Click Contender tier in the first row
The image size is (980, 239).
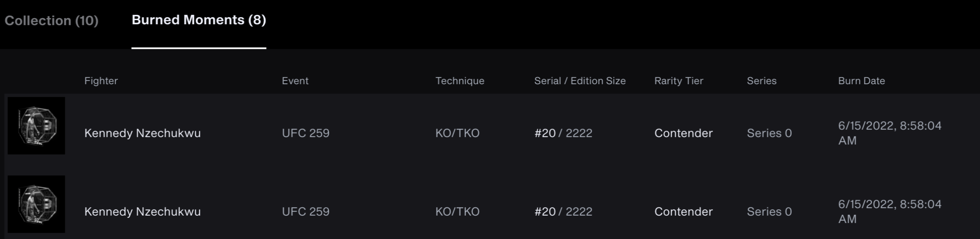pos(684,133)
